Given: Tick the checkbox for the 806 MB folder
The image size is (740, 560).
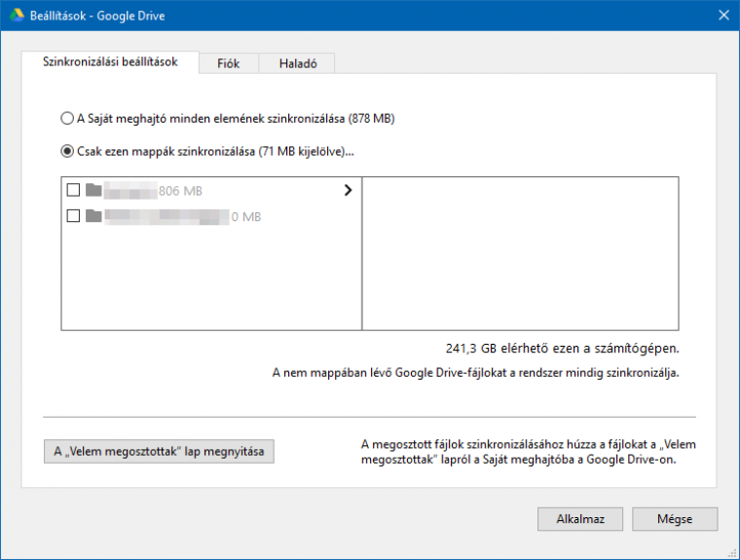Looking at the screenshot, I should pyautogui.click(x=73, y=190).
